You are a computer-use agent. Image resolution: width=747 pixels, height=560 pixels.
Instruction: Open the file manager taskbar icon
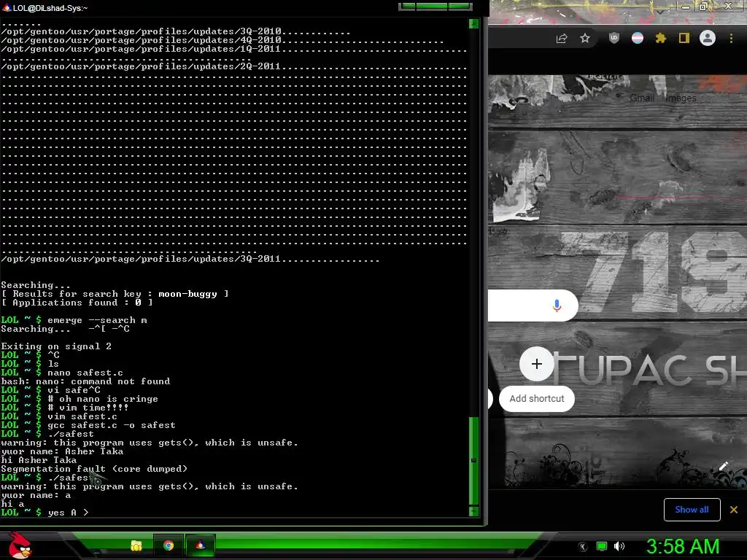tap(136, 545)
